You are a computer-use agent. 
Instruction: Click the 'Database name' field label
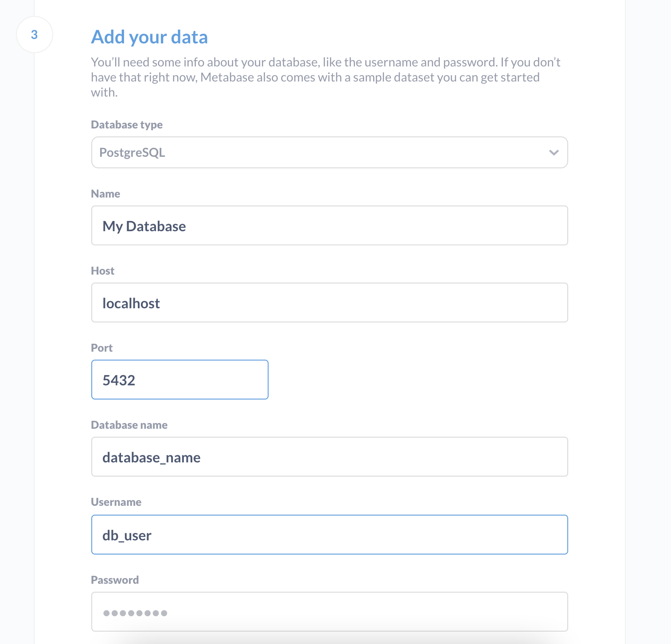click(129, 425)
